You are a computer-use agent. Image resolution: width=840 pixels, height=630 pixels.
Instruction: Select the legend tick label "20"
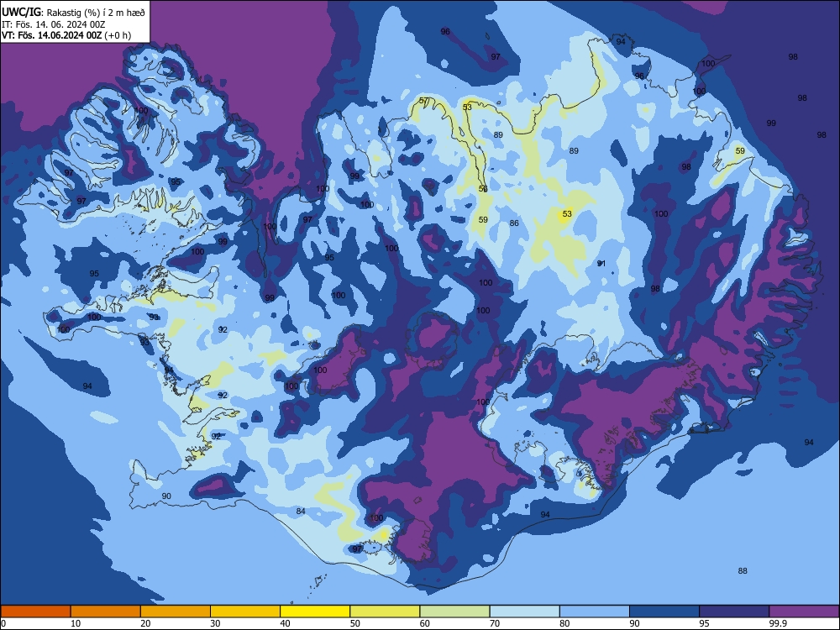[145, 623]
